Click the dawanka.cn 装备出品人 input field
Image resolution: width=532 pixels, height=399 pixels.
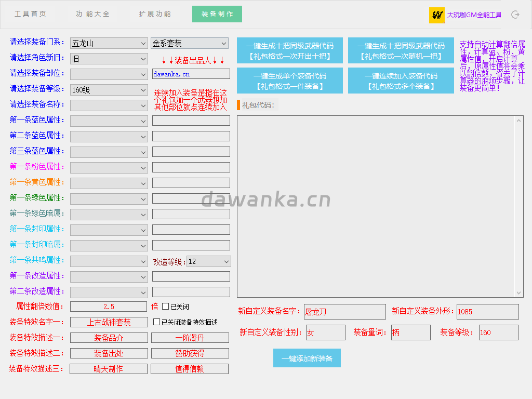tap(191, 74)
